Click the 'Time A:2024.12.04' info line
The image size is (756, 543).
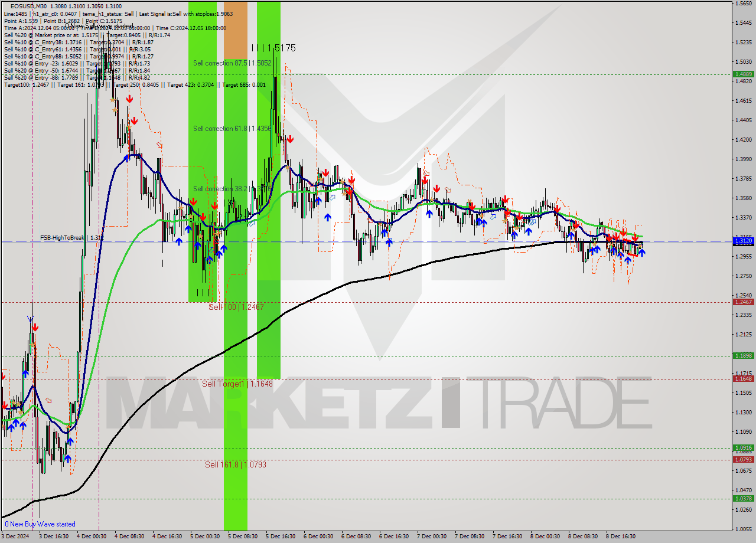[115, 28]
